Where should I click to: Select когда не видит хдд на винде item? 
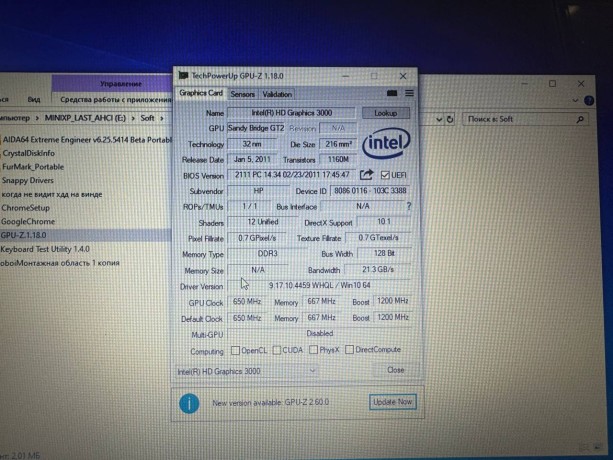[x=52, y=194]
